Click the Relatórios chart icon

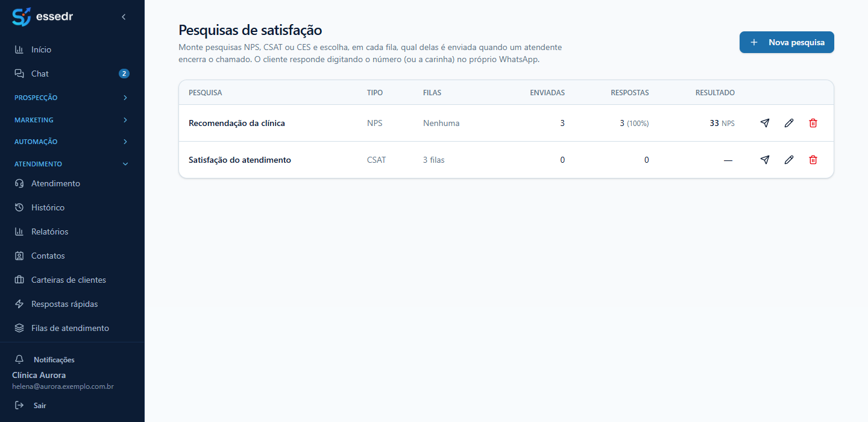tap(19, 231)
